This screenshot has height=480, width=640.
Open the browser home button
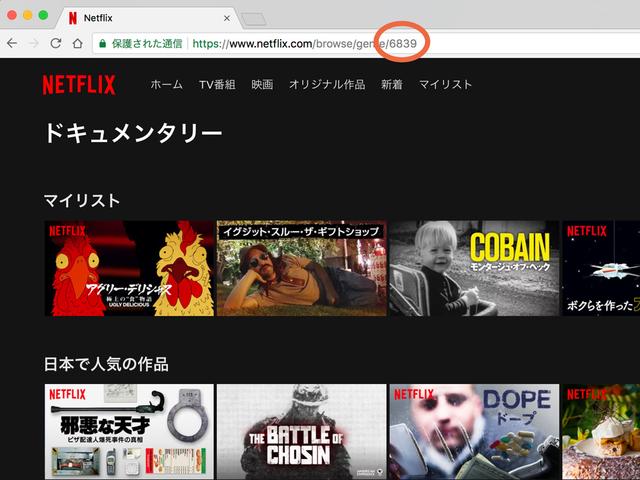pos(78,43)
